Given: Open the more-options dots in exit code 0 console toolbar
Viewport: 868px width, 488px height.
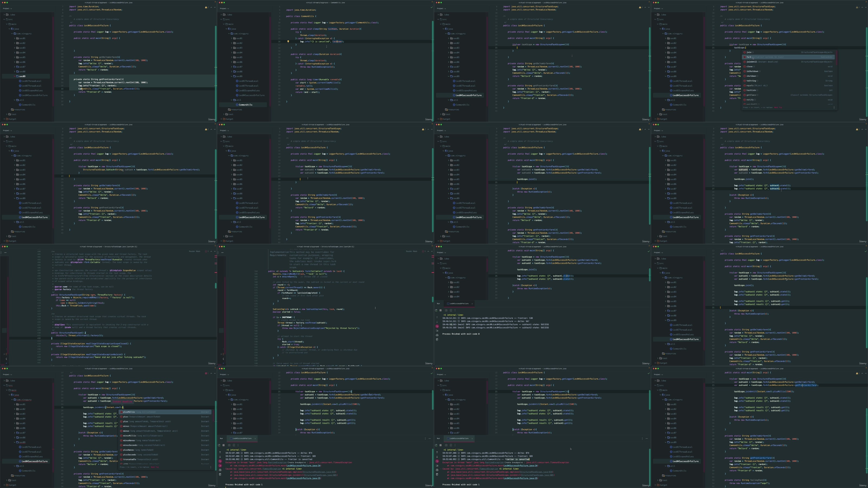Looking at the screenshot, I should point(455,310).
